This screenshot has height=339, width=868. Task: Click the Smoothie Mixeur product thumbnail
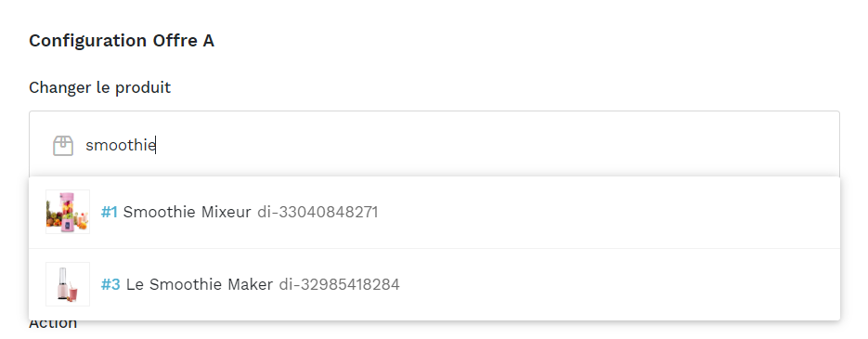pos(68,212)
